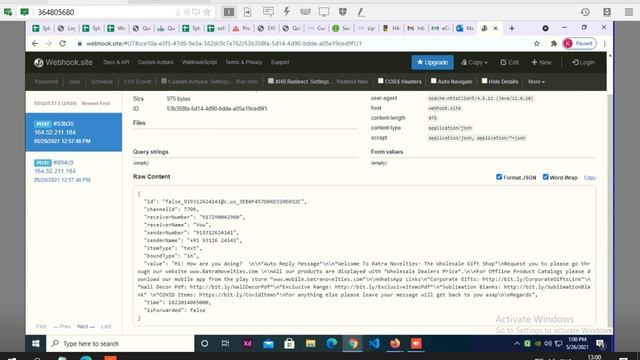Click the file transfer icon in remote toolbar
This screenshot has width=640, height=360.
tap(247, 12)
